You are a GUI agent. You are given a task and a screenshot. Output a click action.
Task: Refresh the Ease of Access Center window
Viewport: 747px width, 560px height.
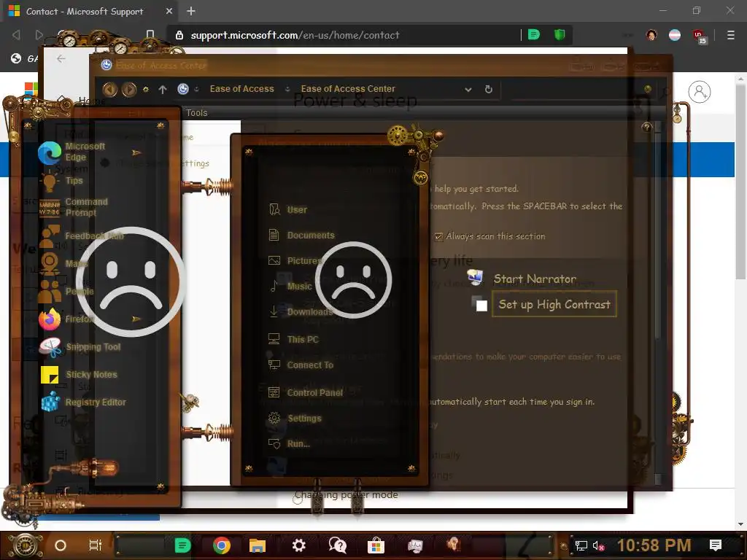(488, 90)
